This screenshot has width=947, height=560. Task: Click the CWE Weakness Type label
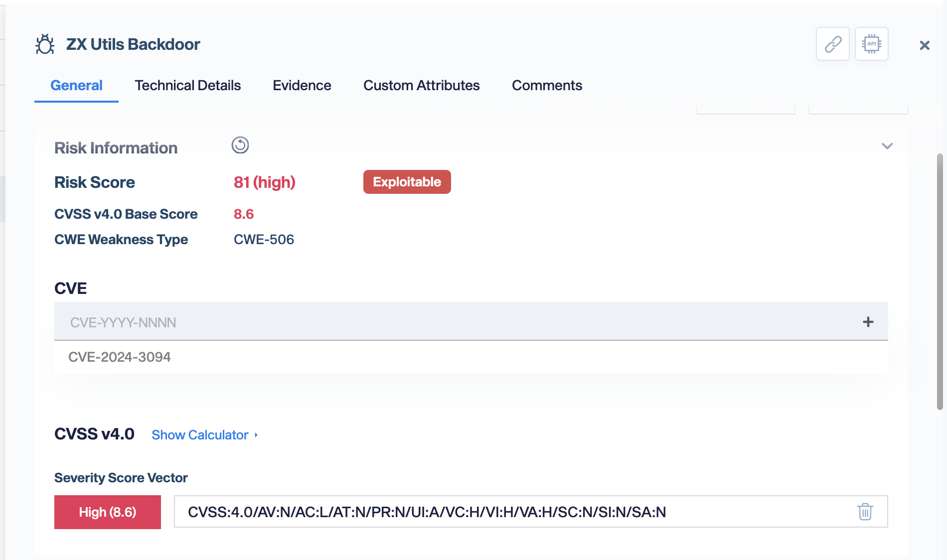point(121,240)
